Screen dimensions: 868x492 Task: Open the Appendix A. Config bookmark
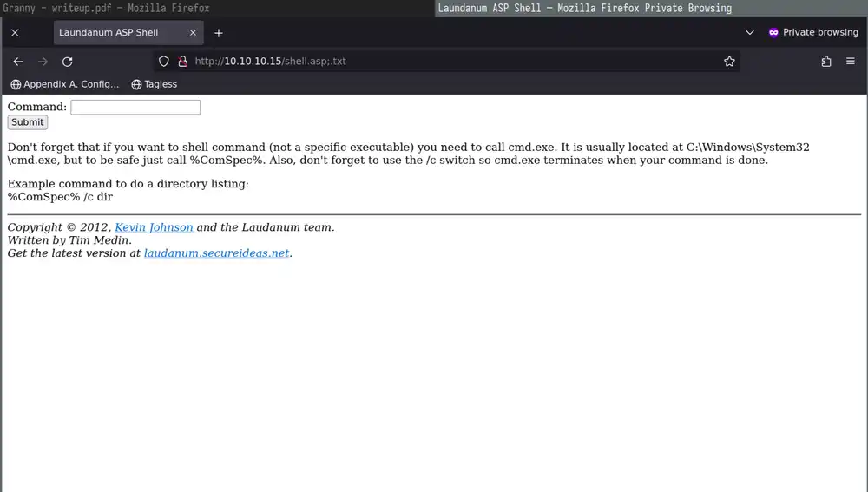coord(65,84)
